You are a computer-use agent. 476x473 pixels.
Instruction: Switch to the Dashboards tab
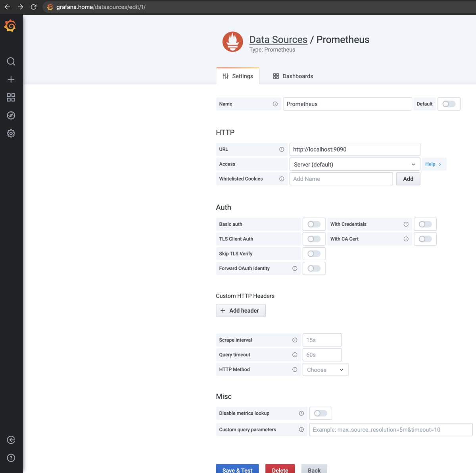[x=293, y=76]
